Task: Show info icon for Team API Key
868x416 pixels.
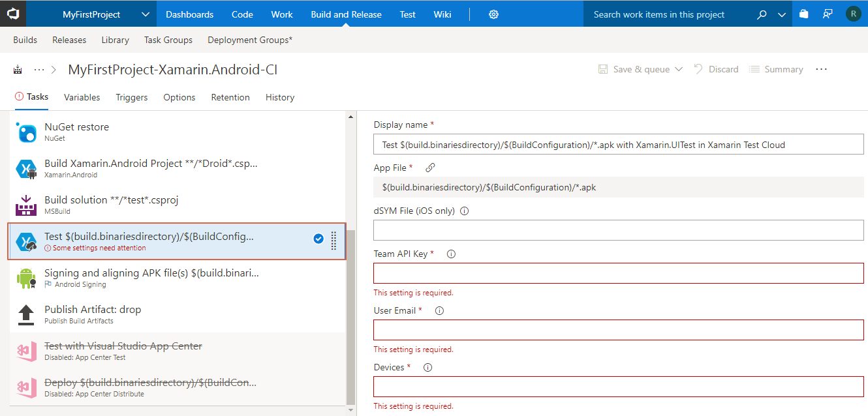Action: tap(451, 254)
